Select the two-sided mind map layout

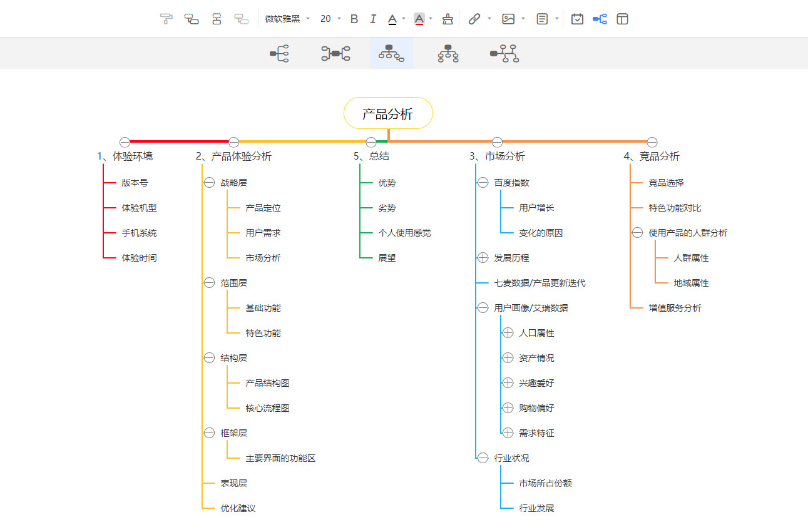pos(335,54)
